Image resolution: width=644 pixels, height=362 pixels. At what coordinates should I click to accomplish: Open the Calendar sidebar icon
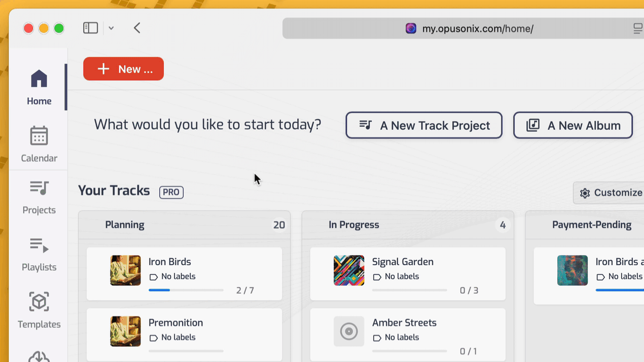[x=39, y=144]
